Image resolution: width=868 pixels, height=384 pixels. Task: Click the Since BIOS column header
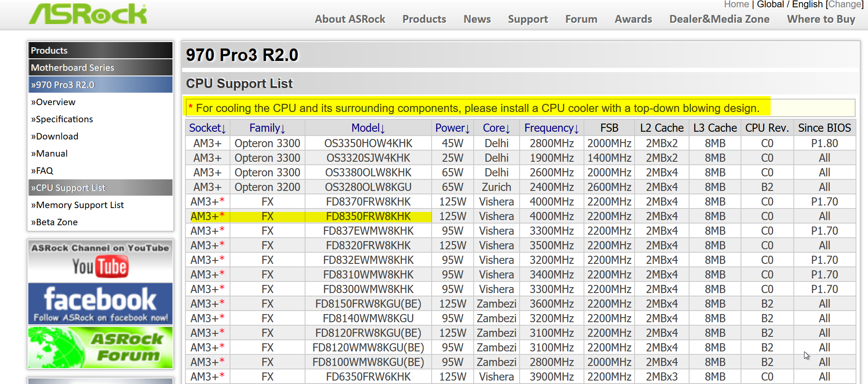pos(824,128)
